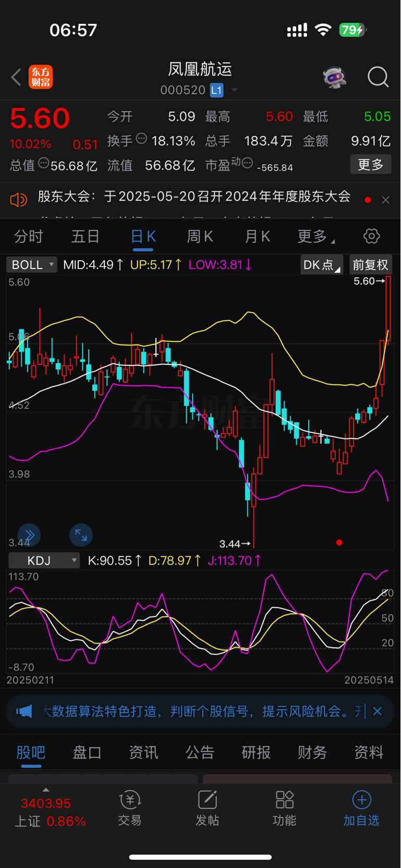Expand the 更多 chart period menu
The width and height of the screenshot is (401, 868).
pyautogui.click(x=315, y=237)
